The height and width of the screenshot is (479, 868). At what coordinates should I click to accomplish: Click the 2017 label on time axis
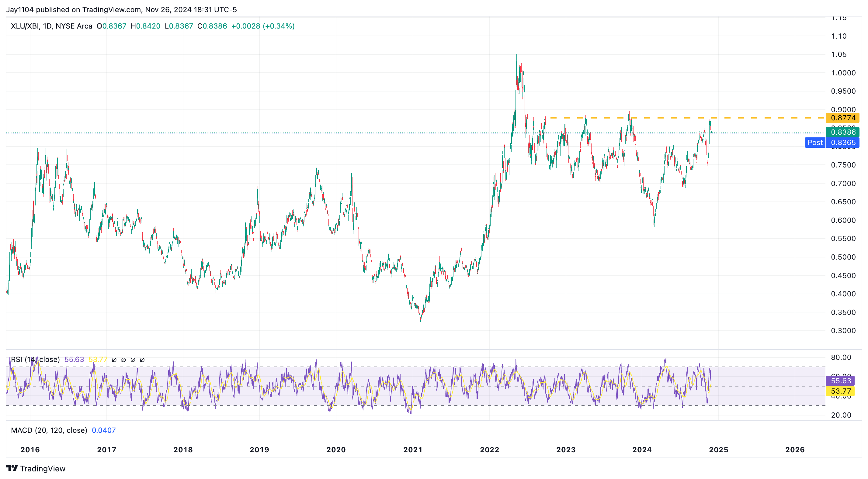pos(106,450)
